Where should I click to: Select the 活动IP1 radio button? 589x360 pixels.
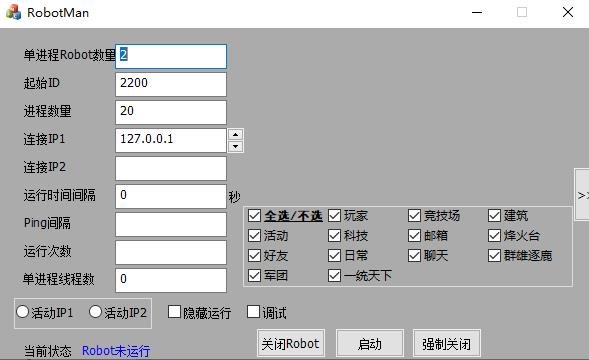coord(23,312)
